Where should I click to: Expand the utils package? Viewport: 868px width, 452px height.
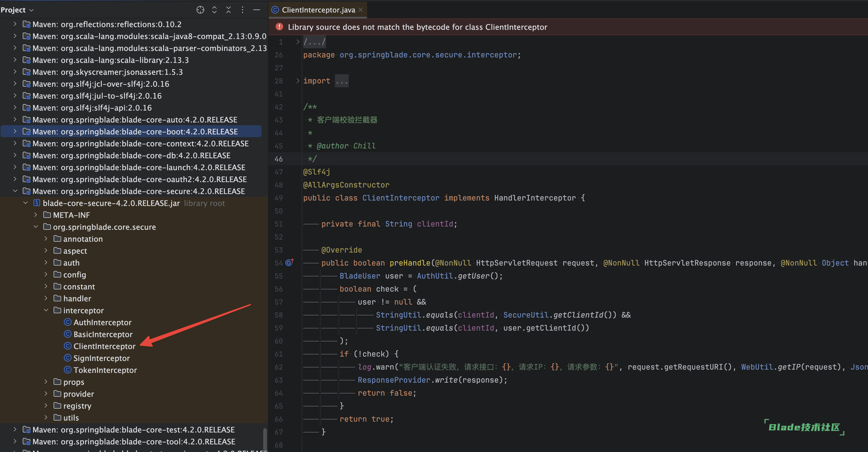46,417
